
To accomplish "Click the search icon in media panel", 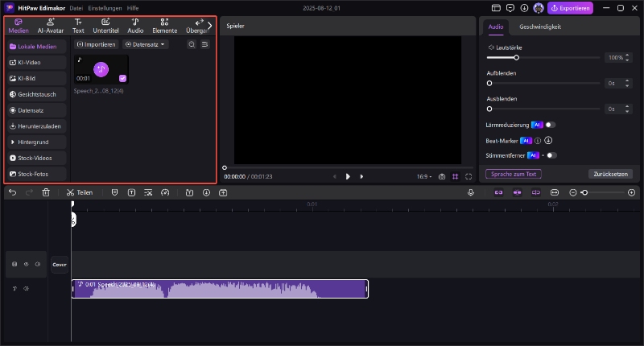I will click(191, 44).
